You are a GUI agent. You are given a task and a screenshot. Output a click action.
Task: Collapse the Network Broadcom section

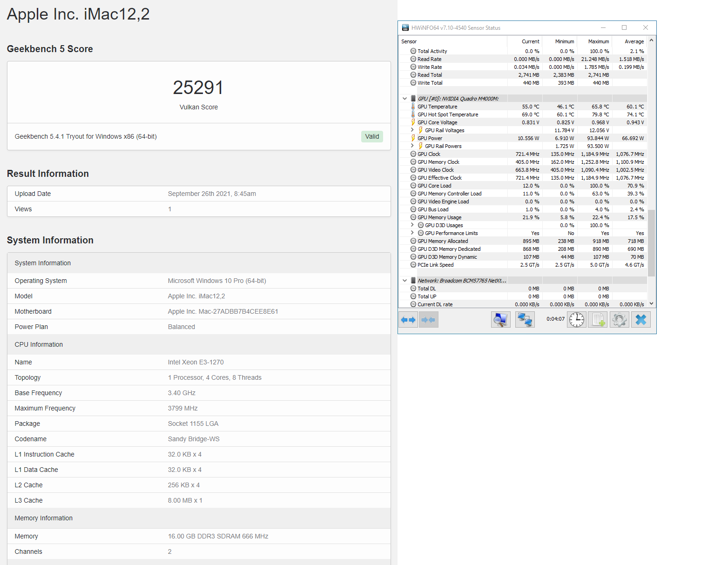(x=404, y=281)
